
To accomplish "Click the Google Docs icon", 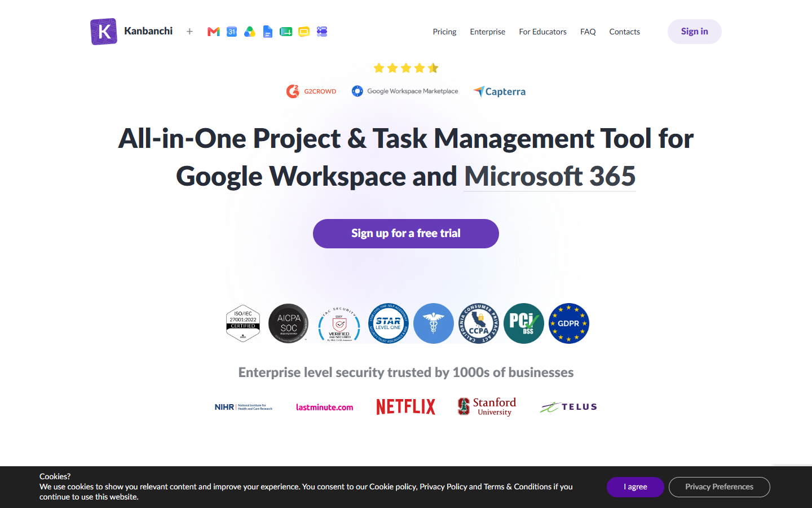I will tap(268, 32).
